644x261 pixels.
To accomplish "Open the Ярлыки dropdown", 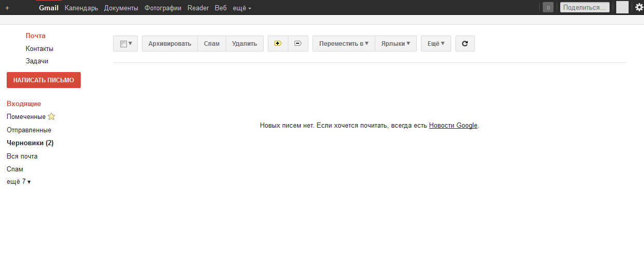I will pyautogui.click(x=396, y=44).
